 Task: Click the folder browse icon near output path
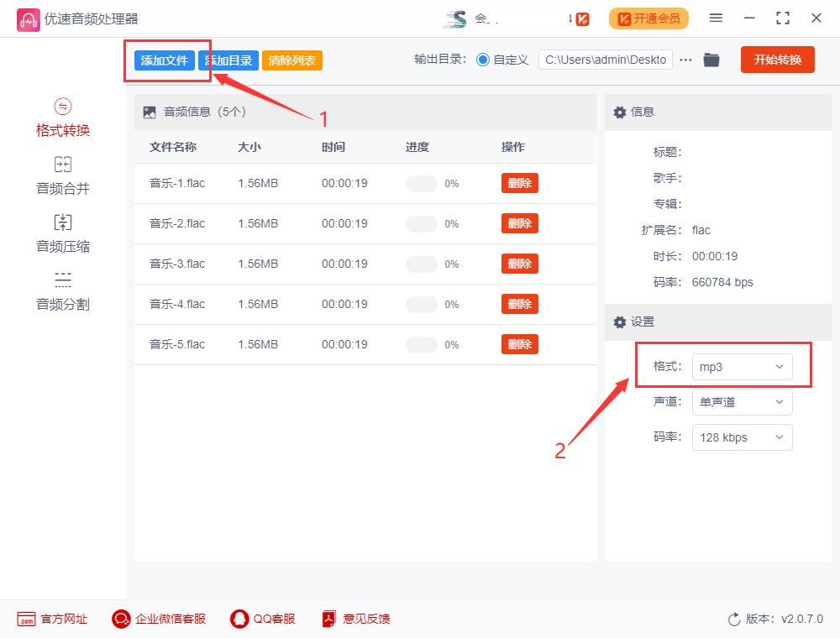(711, 60)
